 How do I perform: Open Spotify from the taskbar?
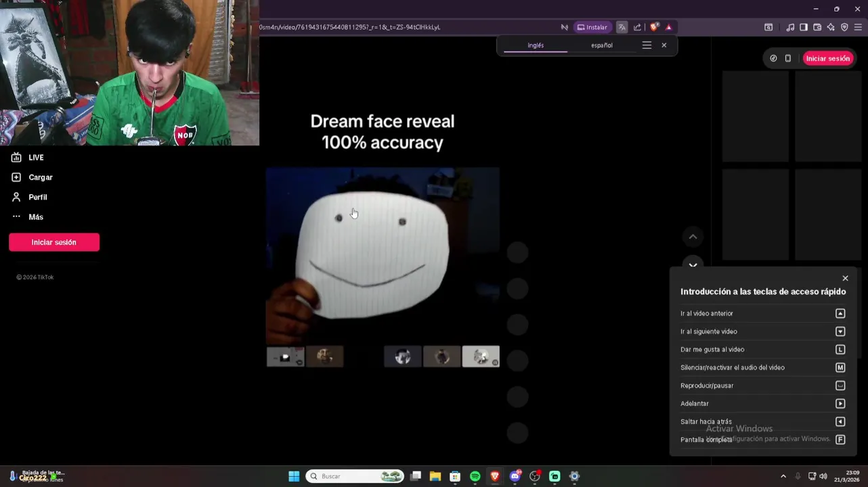pyautogui.click(x=475, y=476)
